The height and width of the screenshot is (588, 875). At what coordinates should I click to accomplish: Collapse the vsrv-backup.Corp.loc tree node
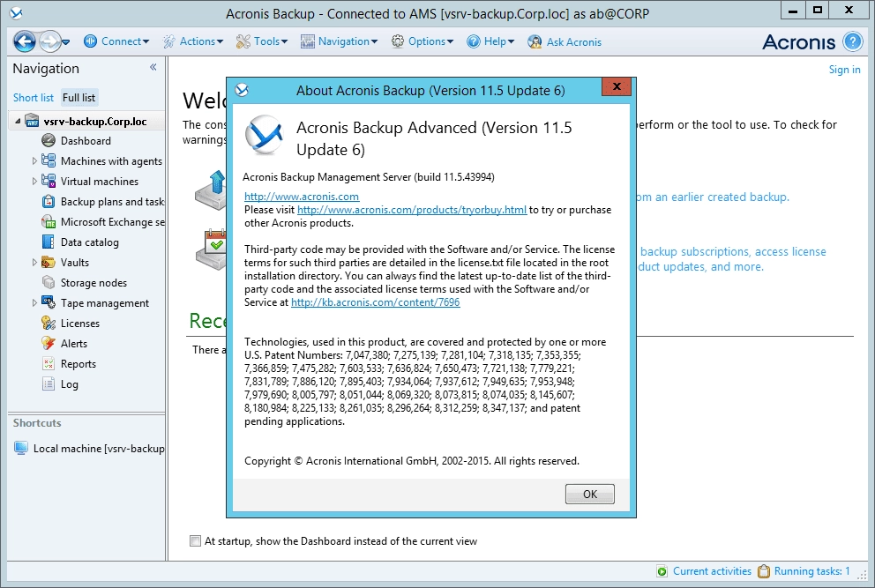pos(18,121)
